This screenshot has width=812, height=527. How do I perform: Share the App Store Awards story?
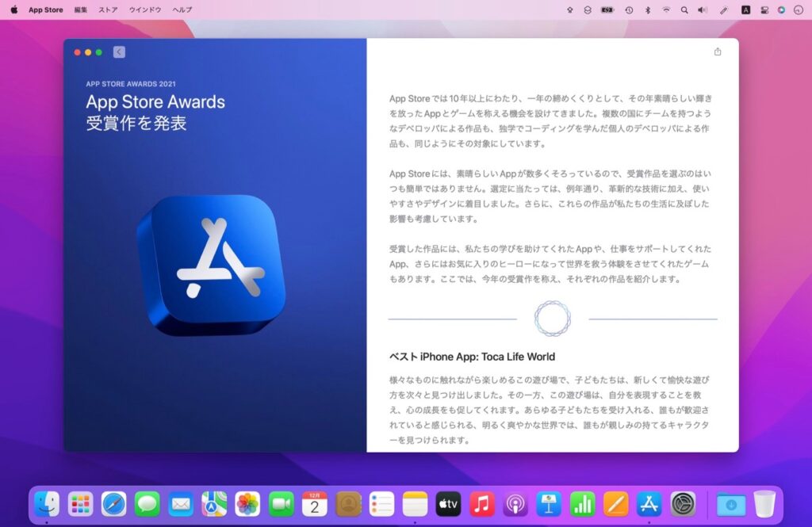coord(718,51)
